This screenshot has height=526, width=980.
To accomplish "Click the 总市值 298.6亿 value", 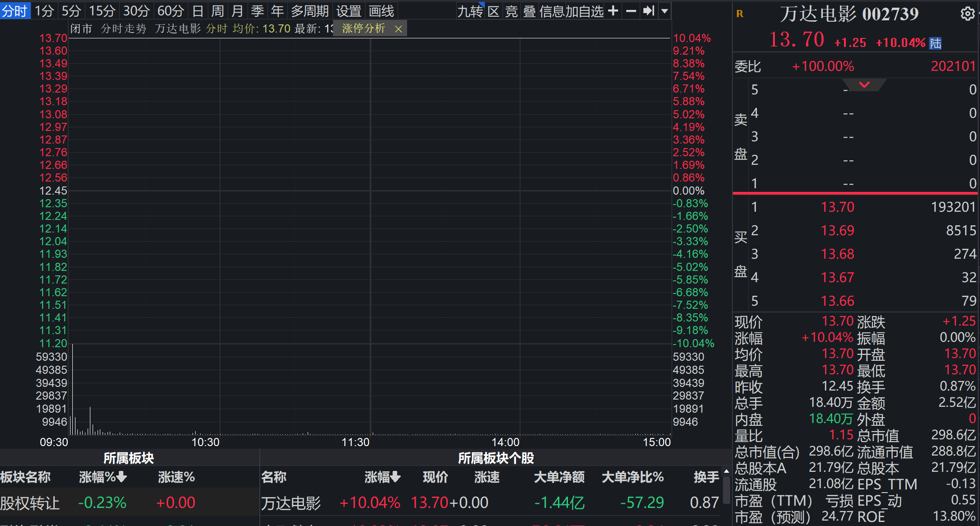I will click(953, 435).
